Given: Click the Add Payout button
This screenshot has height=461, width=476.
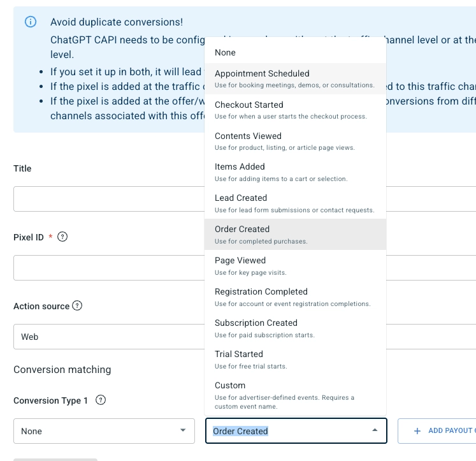Looking at the screenshot, I should point(437,431).
